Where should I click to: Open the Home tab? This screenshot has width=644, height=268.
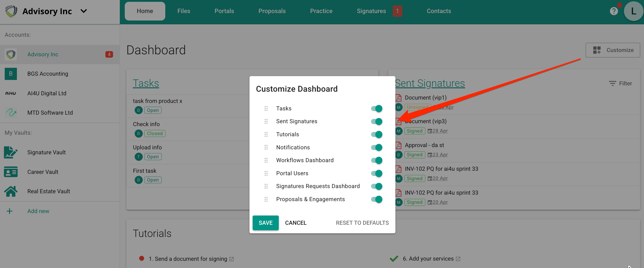(x=145, y=11)
